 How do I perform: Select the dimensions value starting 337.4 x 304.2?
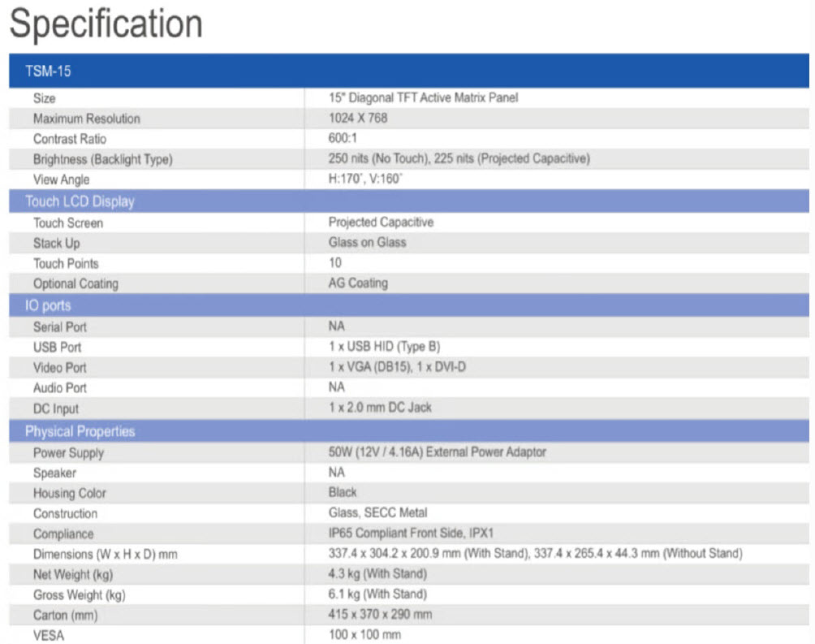[536, 554]
